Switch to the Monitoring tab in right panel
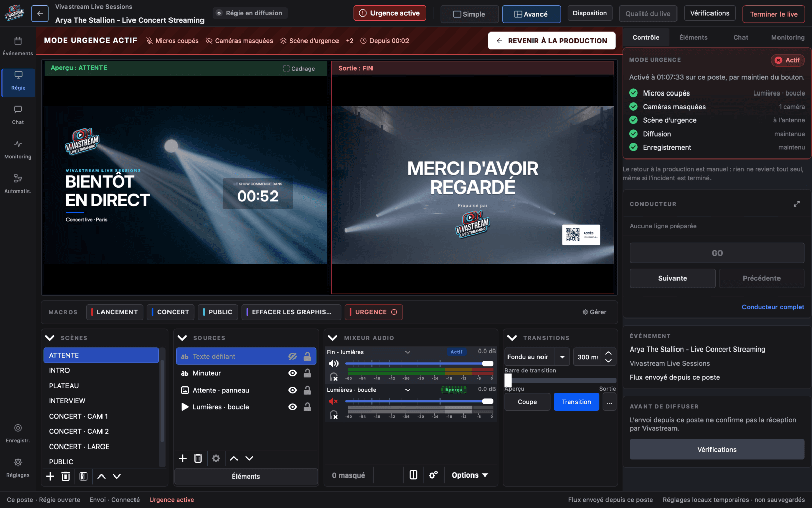The width and height of the screenshot is (812, 508). (788, 38)
